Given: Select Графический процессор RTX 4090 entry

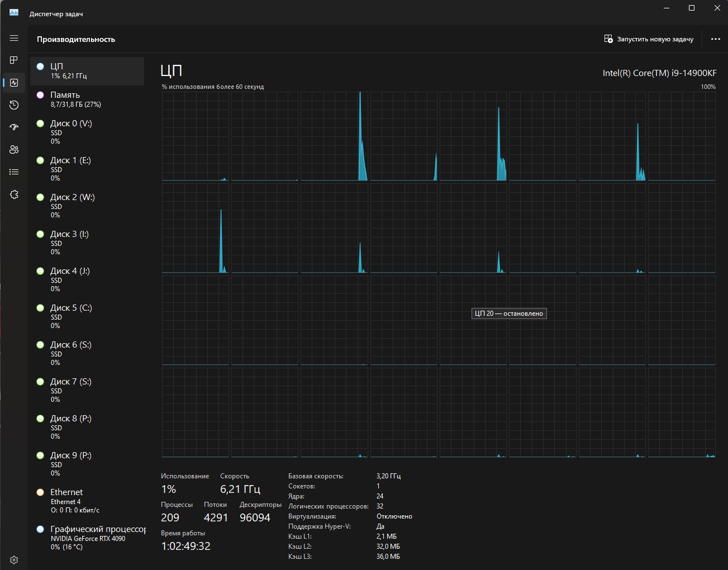Looking at the screenshot, I should click(87, 538).
